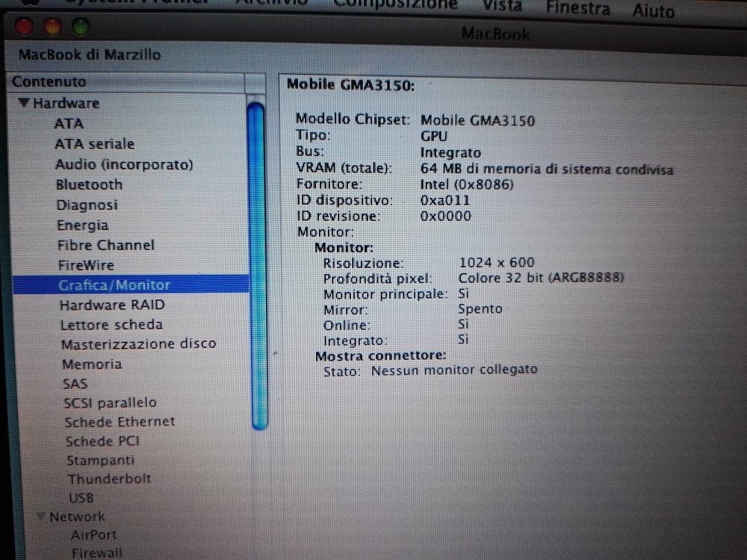Select Audio (incorporato) entry
This screenshot has height=560, width=747.
[124, 164]
